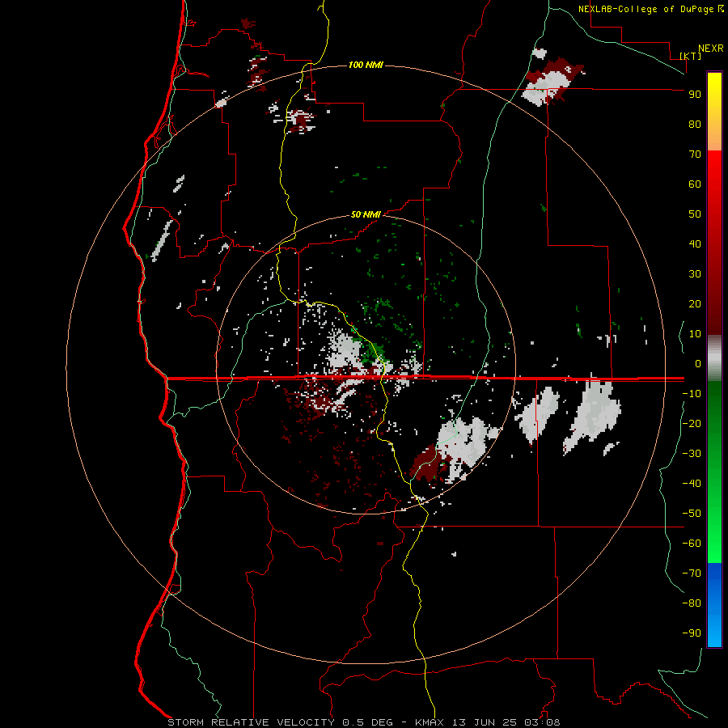Select the 10 value on velocity scale
This screenshot has width=728, height=728.
[695, 334]
